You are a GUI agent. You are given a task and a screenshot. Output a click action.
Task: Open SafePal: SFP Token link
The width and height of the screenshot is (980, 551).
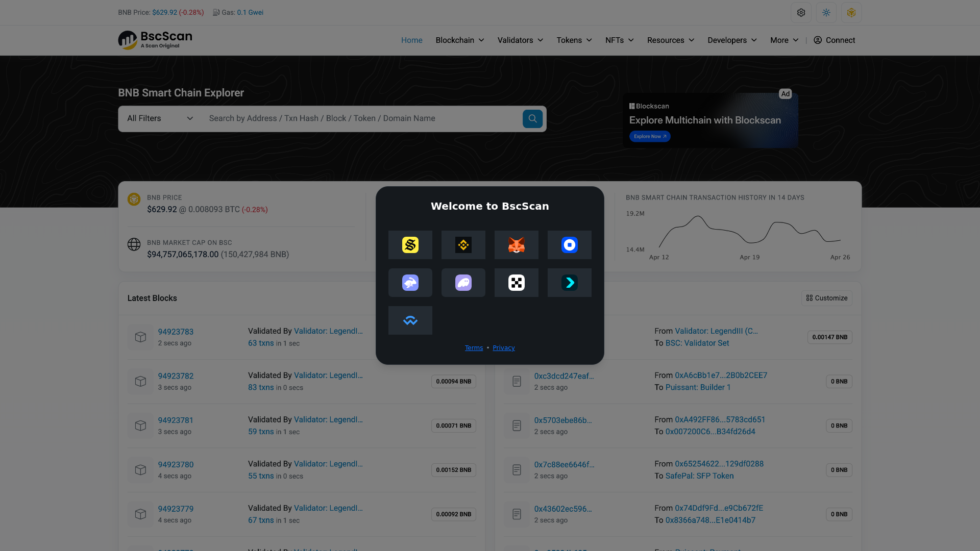click(699, 476)
